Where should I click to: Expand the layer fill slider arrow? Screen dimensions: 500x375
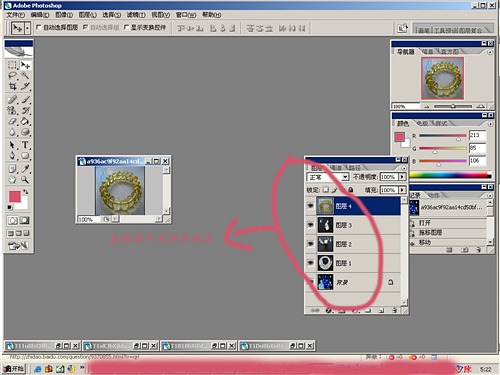click(x=402, y=190)
